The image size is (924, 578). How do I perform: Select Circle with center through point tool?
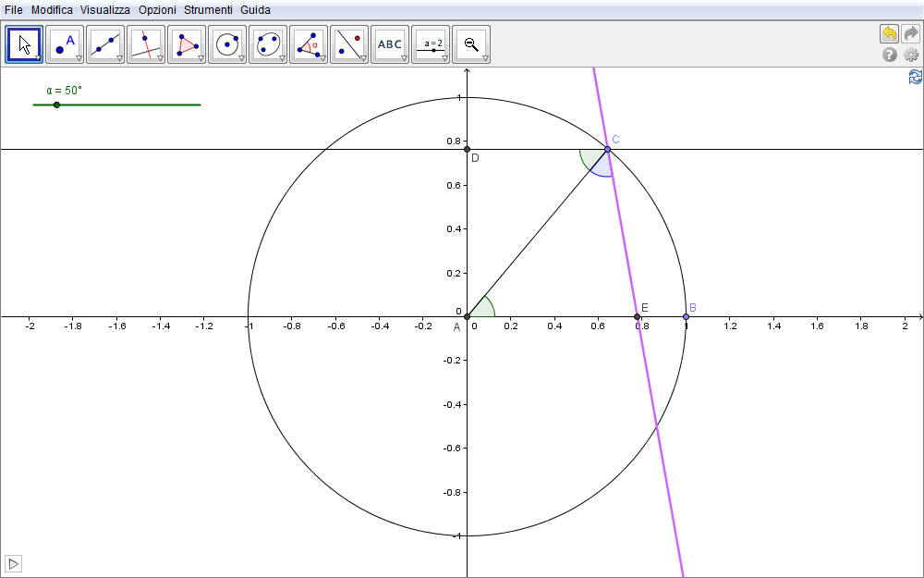pos(227,44)
